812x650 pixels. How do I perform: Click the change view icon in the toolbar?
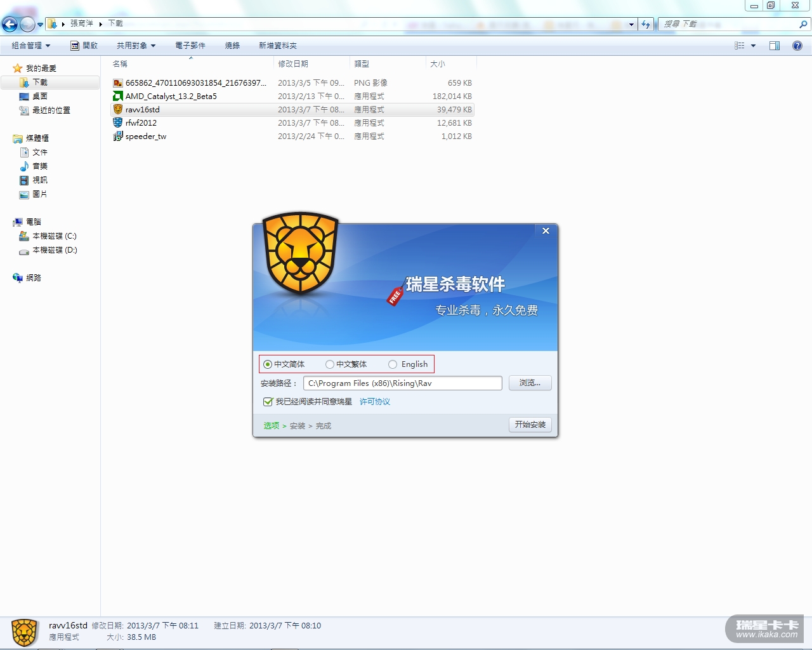(x=739, y=46)
